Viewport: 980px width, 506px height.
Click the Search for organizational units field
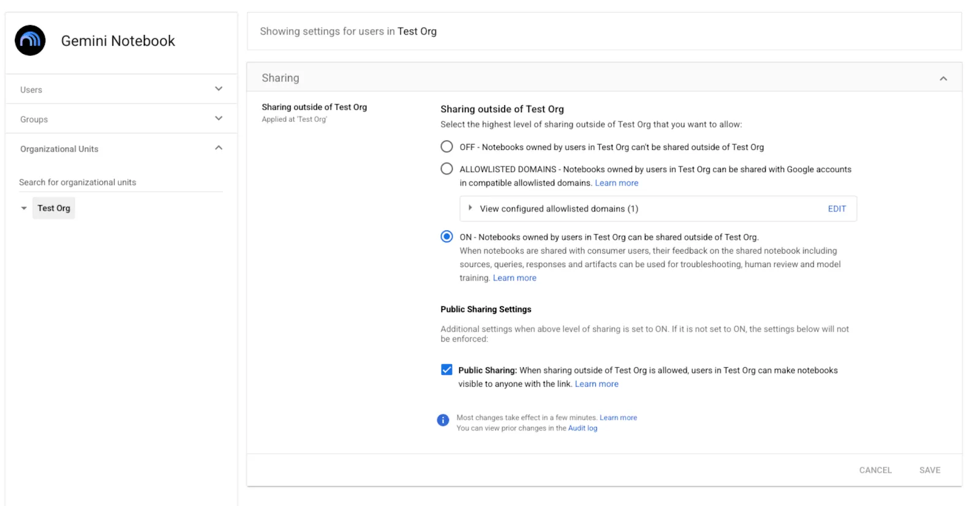click(x=121, y=182)
